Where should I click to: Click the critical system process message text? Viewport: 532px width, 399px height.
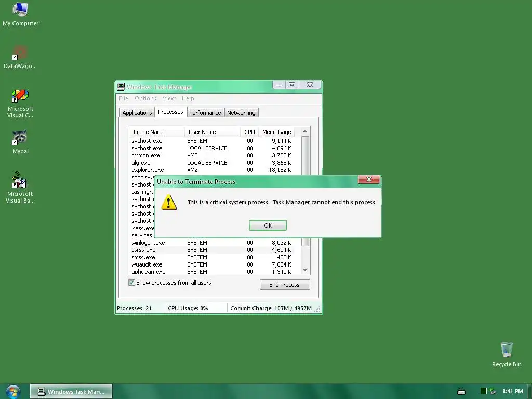(282, 202)
